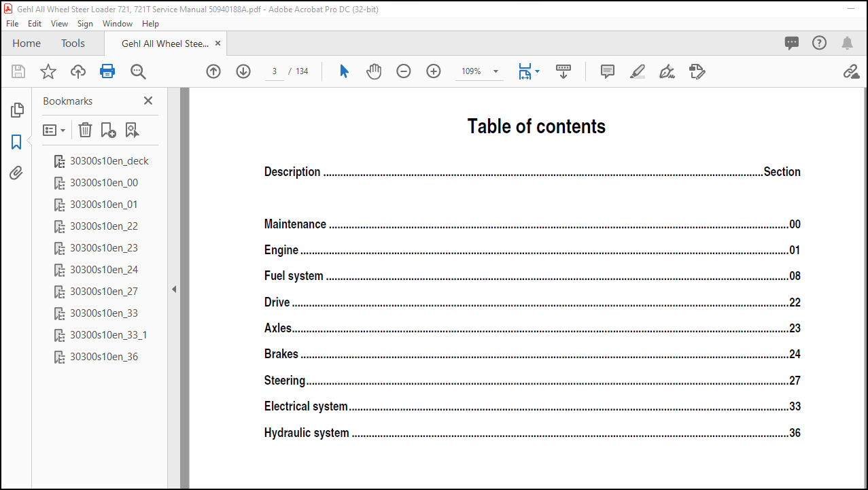Image resolution: width=868 pixels, height=490 pixels.
Task: Open the Edit menu
Action: (x=35, y=23)
